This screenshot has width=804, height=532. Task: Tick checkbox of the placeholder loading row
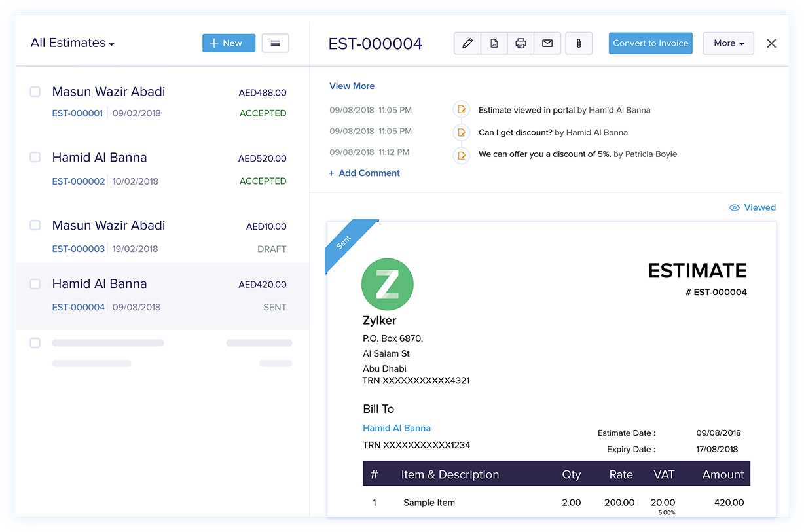[35, 343]
